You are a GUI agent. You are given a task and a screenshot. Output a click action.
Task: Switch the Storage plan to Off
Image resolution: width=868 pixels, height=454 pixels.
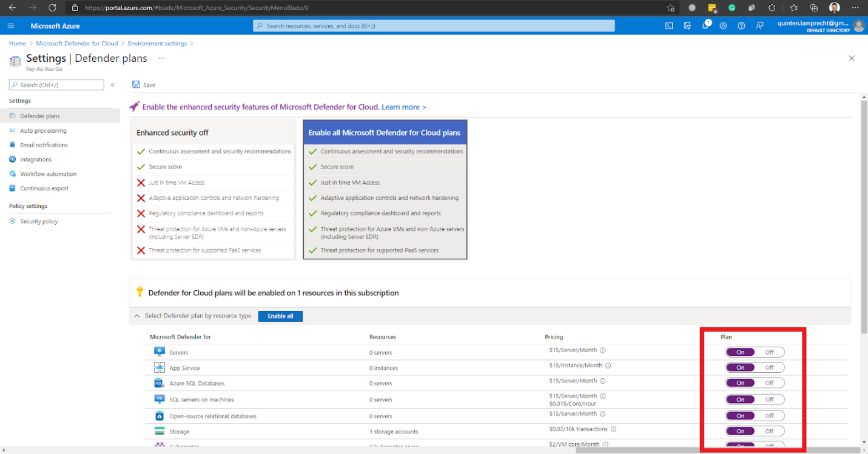(769, 431)
